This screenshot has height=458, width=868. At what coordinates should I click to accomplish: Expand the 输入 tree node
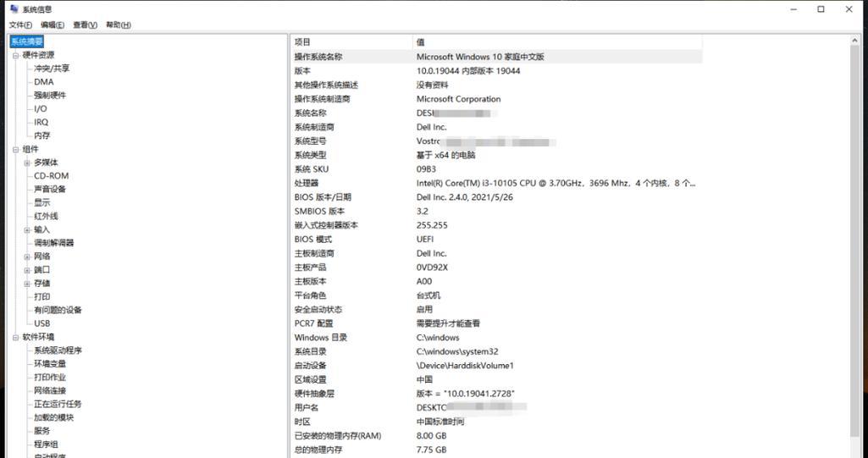point(27,229)
